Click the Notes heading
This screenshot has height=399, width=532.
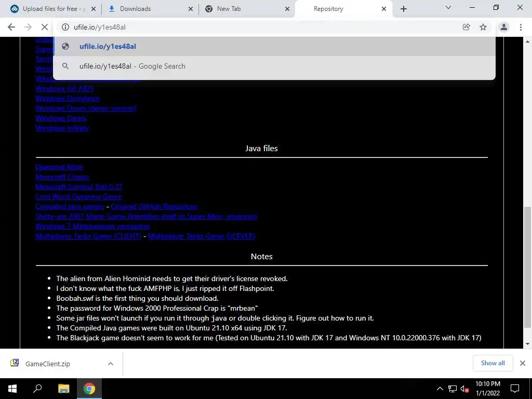262,257
